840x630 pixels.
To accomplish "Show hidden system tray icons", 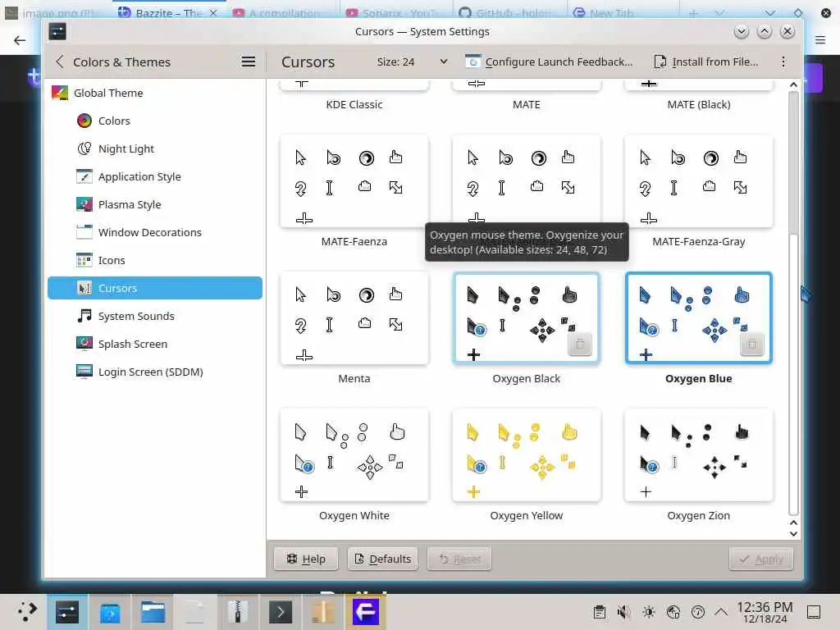I will (721, 611).
